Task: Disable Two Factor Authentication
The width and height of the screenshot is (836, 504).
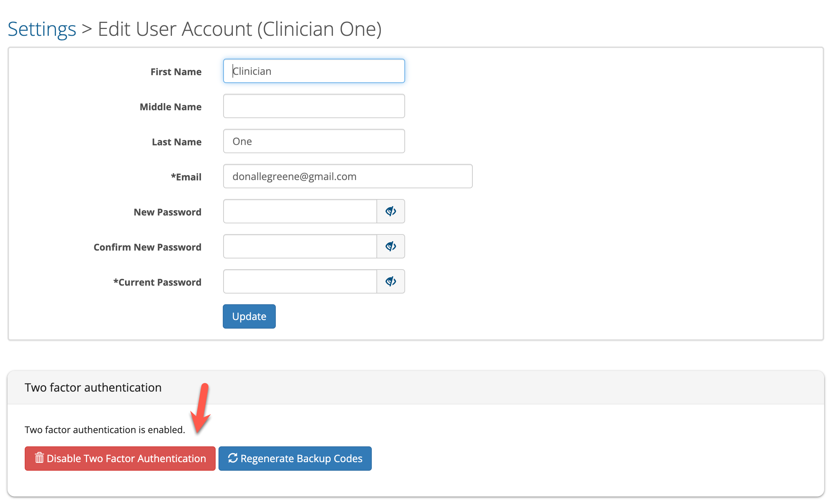Action: (120, 458)
